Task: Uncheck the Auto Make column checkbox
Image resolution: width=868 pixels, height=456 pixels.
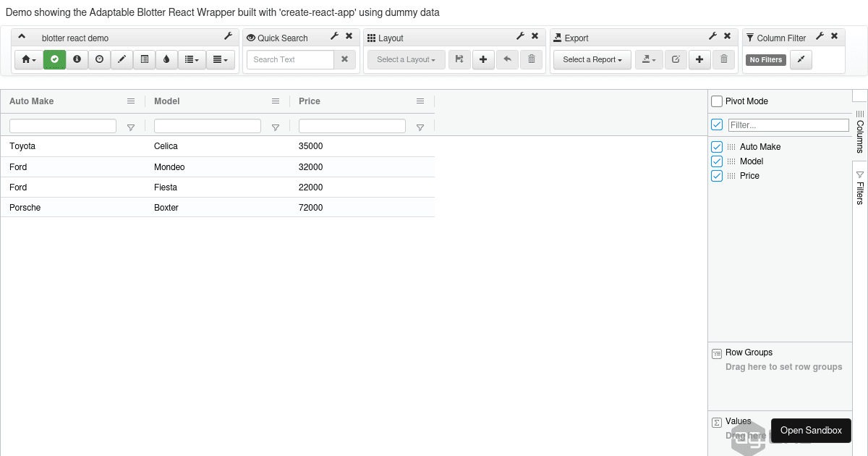Action: click(x=717, y=147)
